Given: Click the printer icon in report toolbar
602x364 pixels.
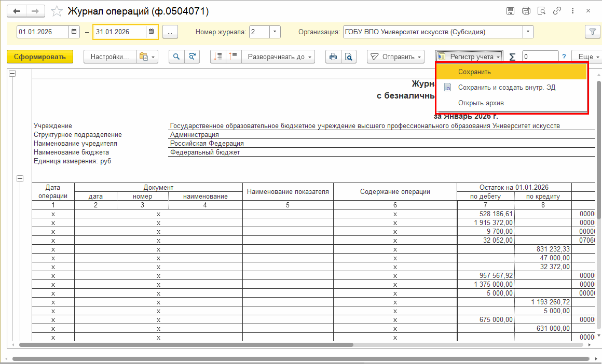Looking at the screenshot, I should (x=333, y=57).
